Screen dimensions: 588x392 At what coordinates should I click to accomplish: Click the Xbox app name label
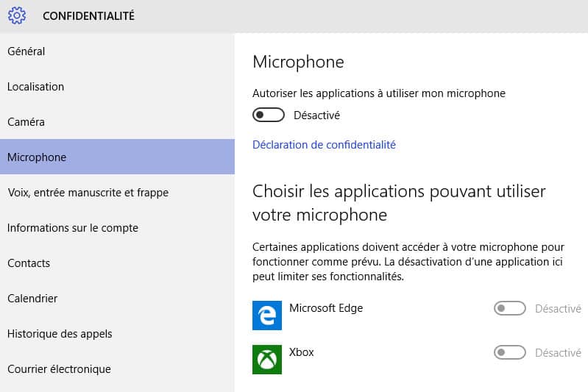pyautogui.click(x=301, y=352)
